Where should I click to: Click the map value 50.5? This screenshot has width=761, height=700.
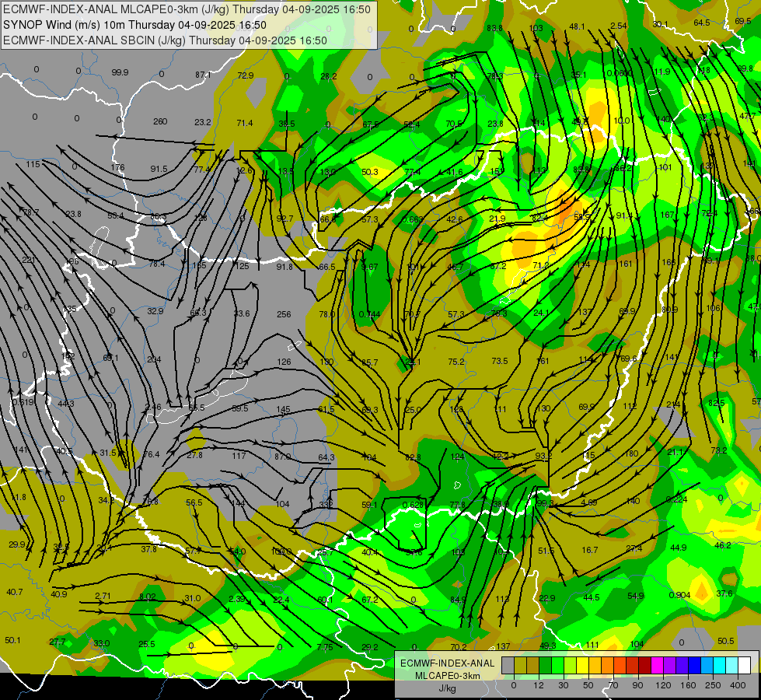[725, 641]
